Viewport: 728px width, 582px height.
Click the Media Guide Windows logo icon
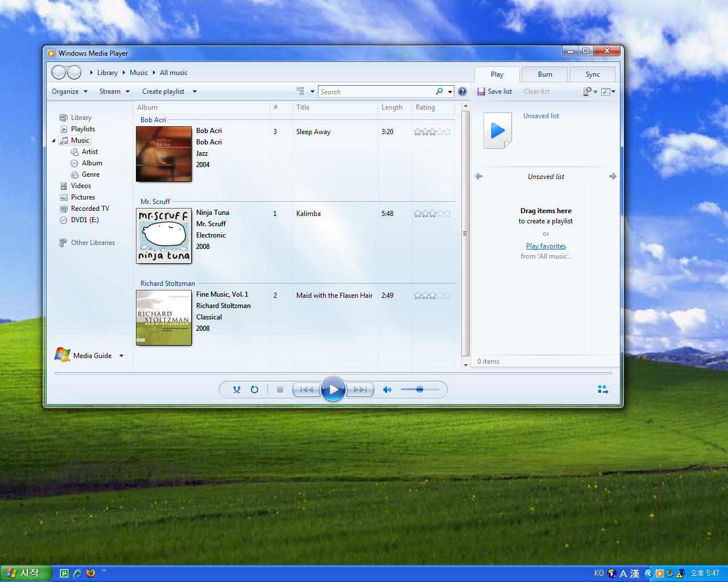point(63,355)
